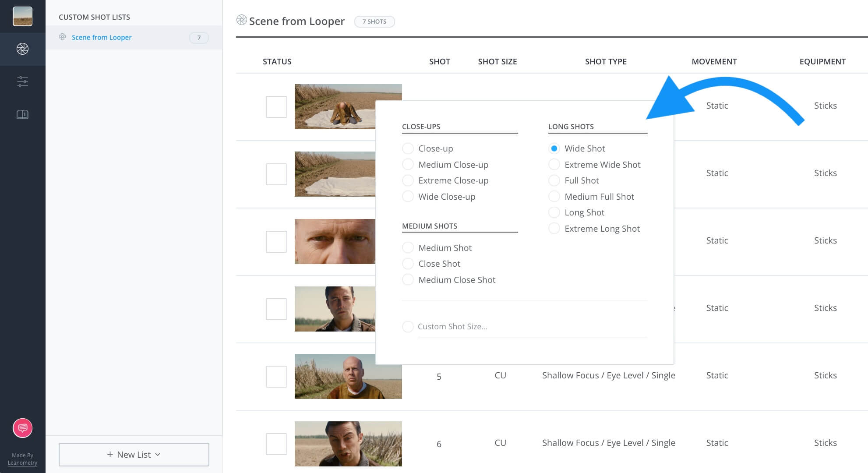Screen dimensions: 868x473
Task: Visit the Leanometry link
Action: (x=23, y=462)
